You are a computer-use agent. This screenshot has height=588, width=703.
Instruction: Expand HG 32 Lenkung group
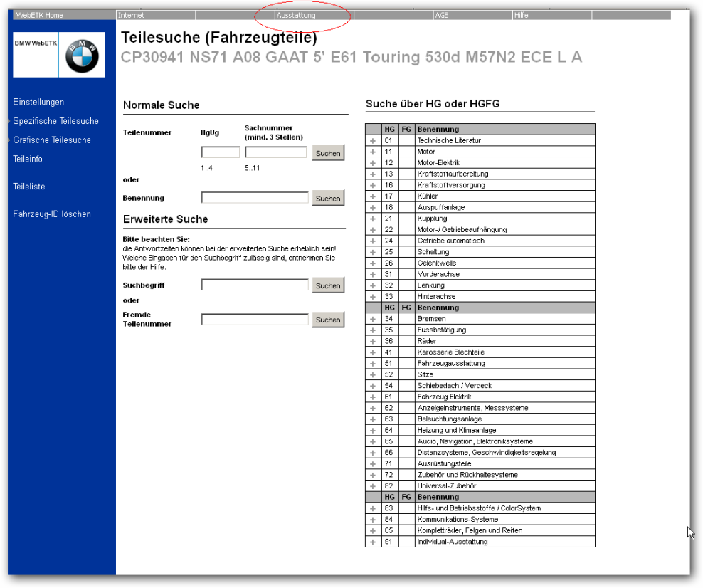[373, 285]
